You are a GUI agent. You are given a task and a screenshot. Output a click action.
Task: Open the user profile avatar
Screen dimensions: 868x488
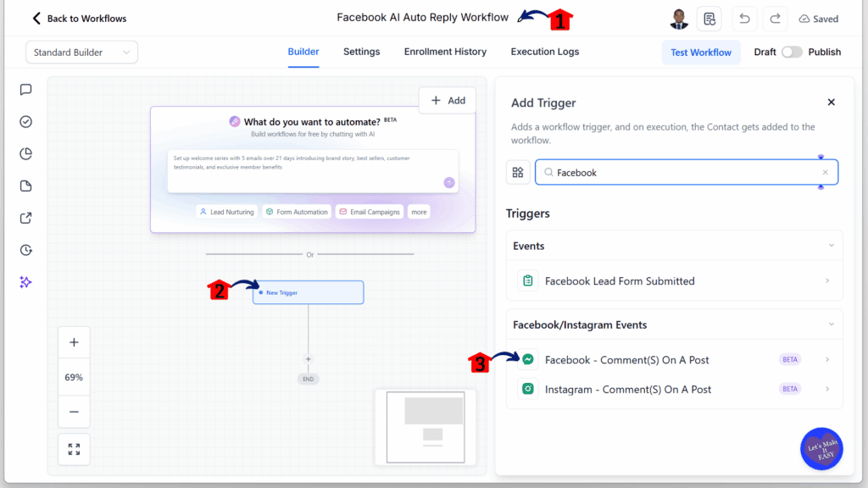[x=679, y=19]
